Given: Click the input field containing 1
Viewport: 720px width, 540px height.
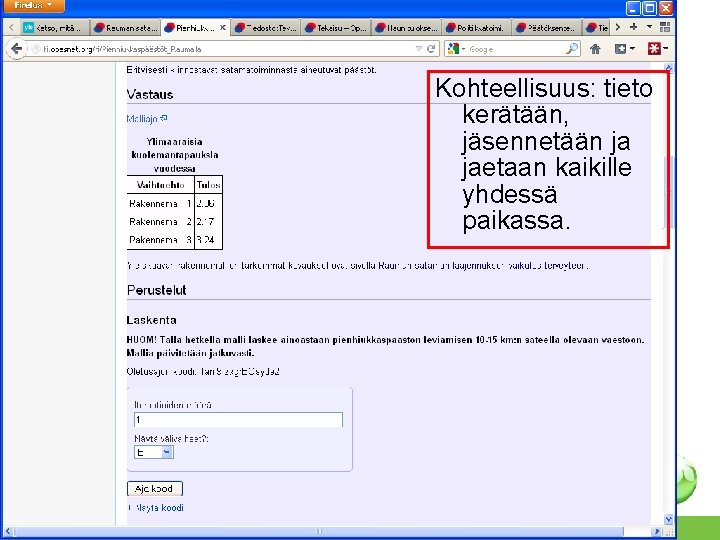Looking at the screenshot, I should pyautogui.click(x=238, y=420).
